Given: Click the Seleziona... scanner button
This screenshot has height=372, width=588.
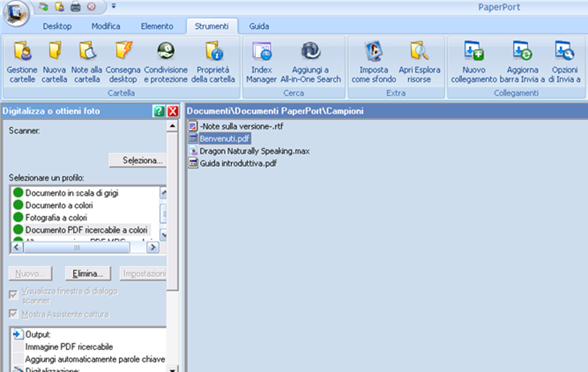Looking at the screenshot, I should (x=138, y=160).
